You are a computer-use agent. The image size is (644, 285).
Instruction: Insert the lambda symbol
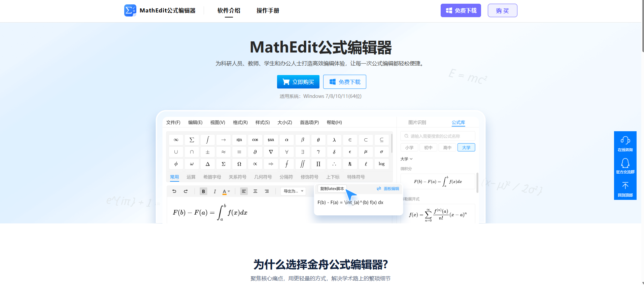coord(334,140)
